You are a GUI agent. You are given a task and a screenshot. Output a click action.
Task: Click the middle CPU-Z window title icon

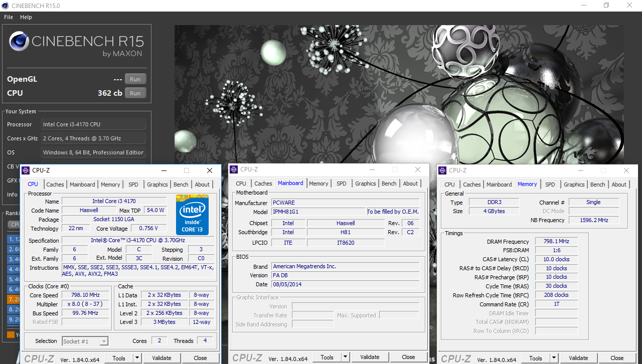point(235,169)
